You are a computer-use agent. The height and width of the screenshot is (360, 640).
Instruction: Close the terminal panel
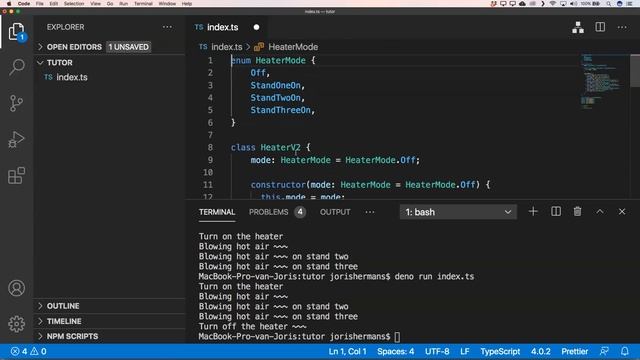(622, 211)
